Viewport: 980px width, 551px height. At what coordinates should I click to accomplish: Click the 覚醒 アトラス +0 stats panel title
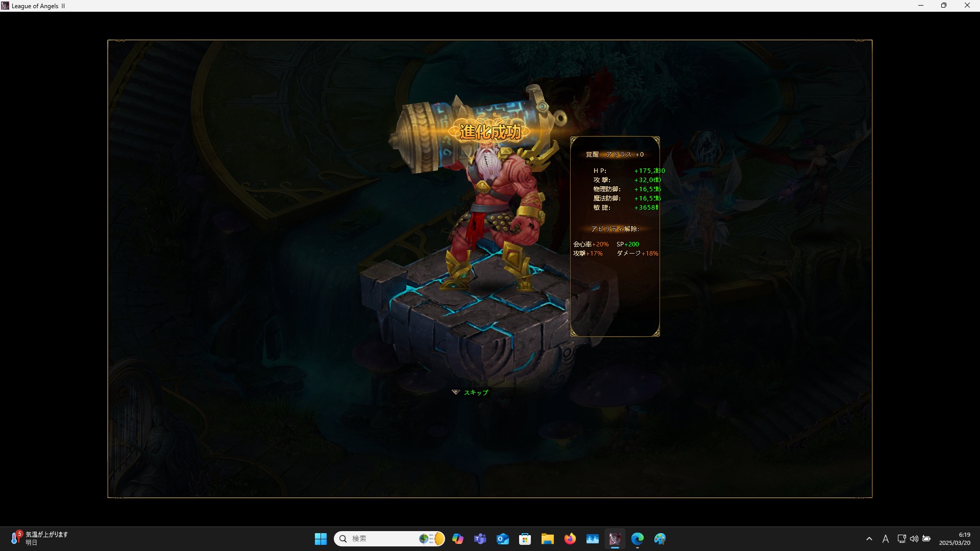tap(615, 155)
